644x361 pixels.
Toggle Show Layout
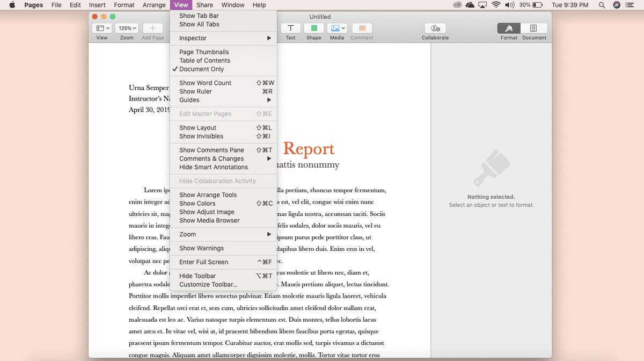(x=197, y=127)
